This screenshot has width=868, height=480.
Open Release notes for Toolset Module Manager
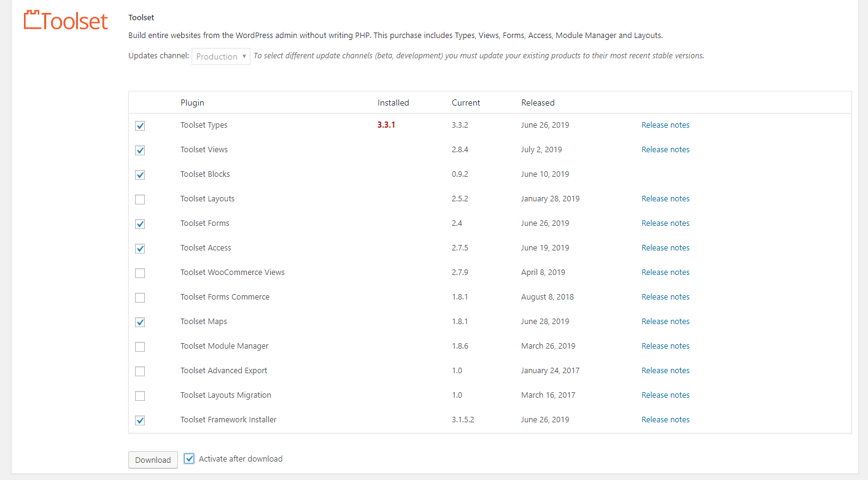[x=665, y=346]
